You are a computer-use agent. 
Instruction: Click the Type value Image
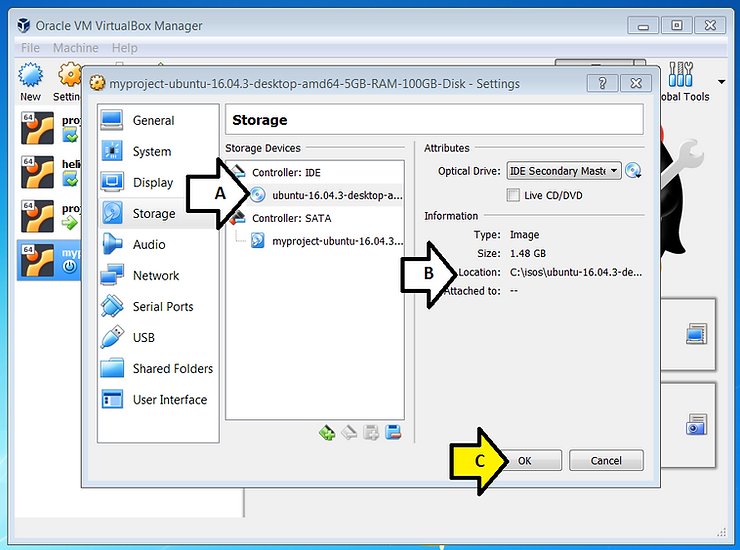point(524,235)
